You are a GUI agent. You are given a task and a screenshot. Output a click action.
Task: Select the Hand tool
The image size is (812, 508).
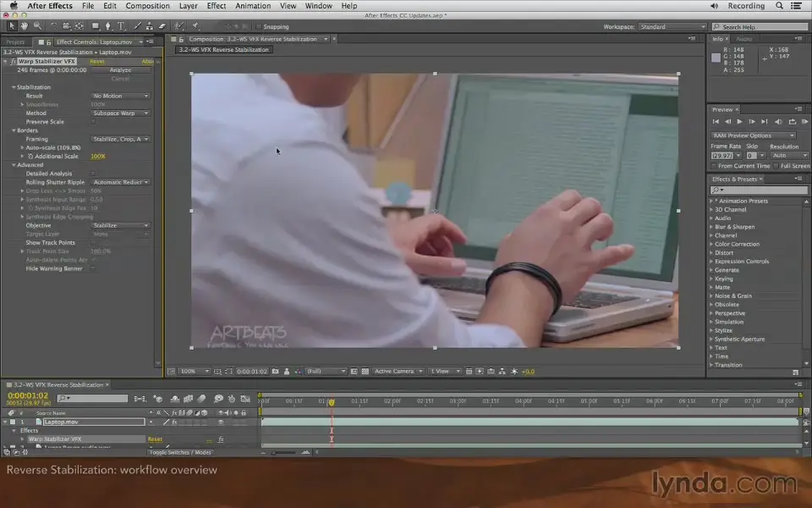[25, 26]
